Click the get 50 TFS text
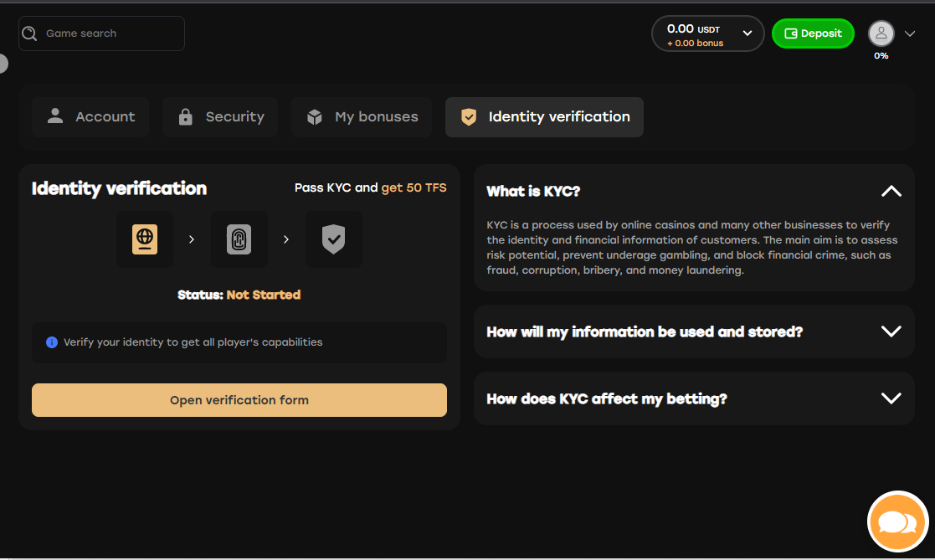935x560 pixels. coord(414,188)
